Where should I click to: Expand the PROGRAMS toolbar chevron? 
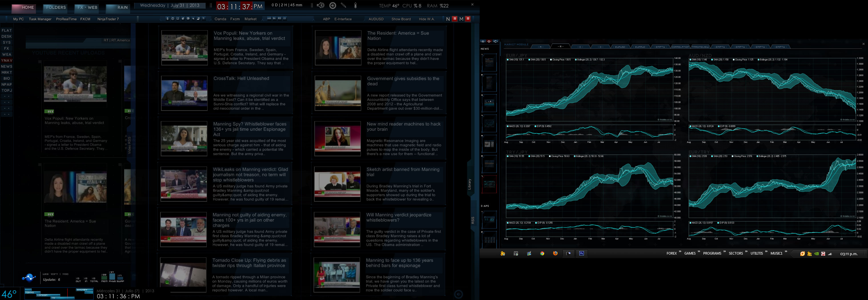(724, 251)
